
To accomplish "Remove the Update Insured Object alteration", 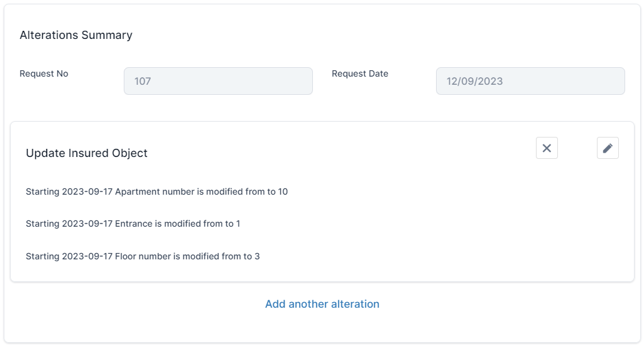I will click(547, 148).
